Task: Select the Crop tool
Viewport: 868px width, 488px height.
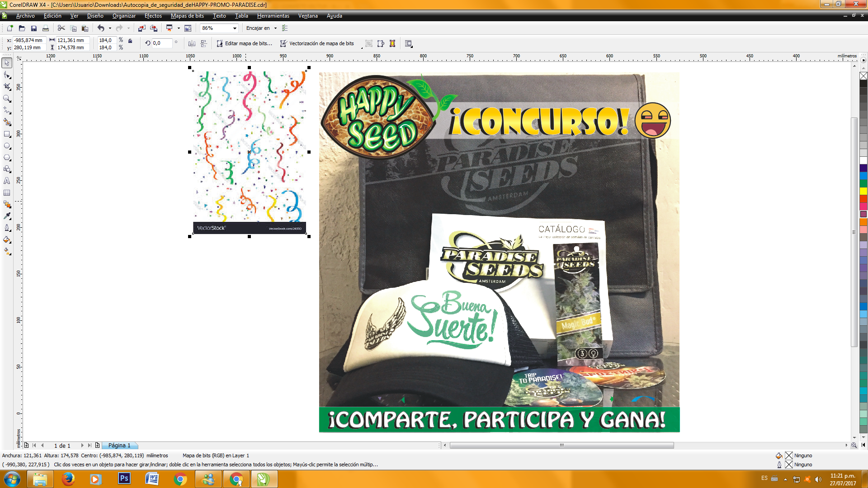Action: (7, 87)
